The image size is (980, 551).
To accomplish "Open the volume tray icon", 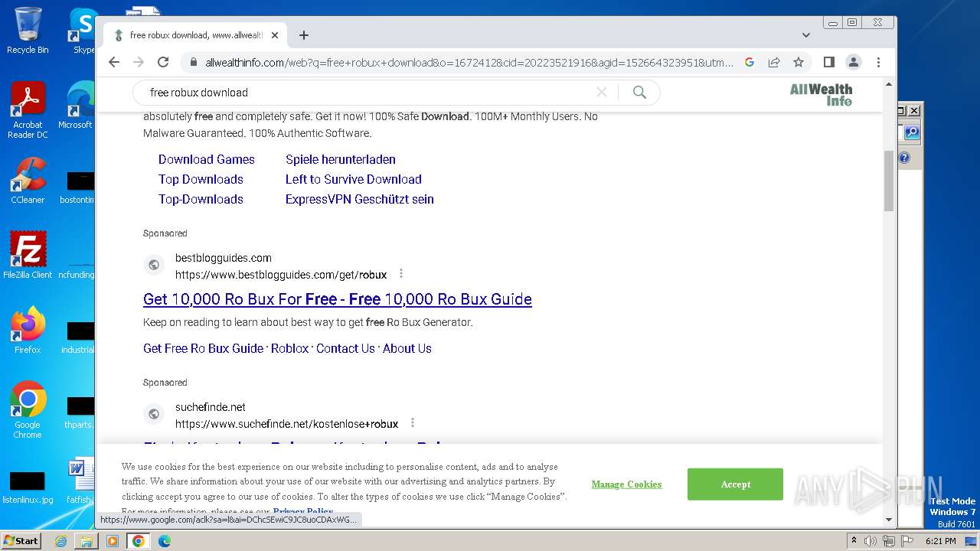I will [x=871, y=541].
